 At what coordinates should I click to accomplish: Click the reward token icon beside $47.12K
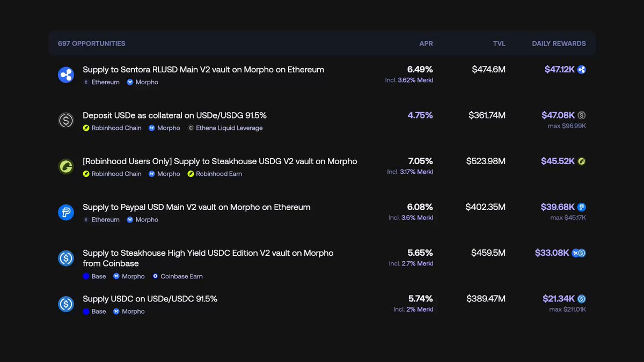(x=581, y=69)
